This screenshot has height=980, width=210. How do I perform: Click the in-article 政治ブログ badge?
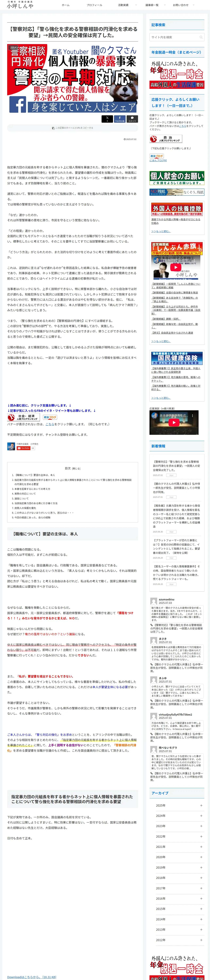tap(50, 417)
